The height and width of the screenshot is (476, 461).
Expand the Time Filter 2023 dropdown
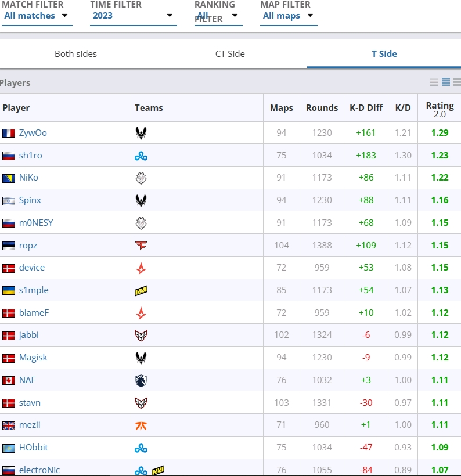pyautogui.click(x=134, y=16)
